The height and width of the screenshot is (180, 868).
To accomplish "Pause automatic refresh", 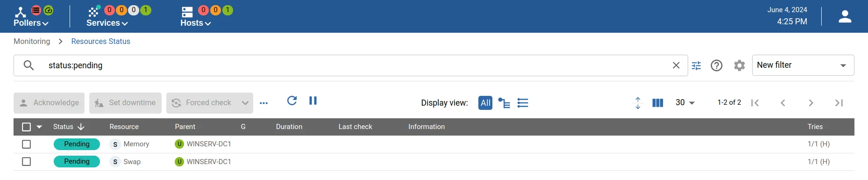I will point(313,101).
